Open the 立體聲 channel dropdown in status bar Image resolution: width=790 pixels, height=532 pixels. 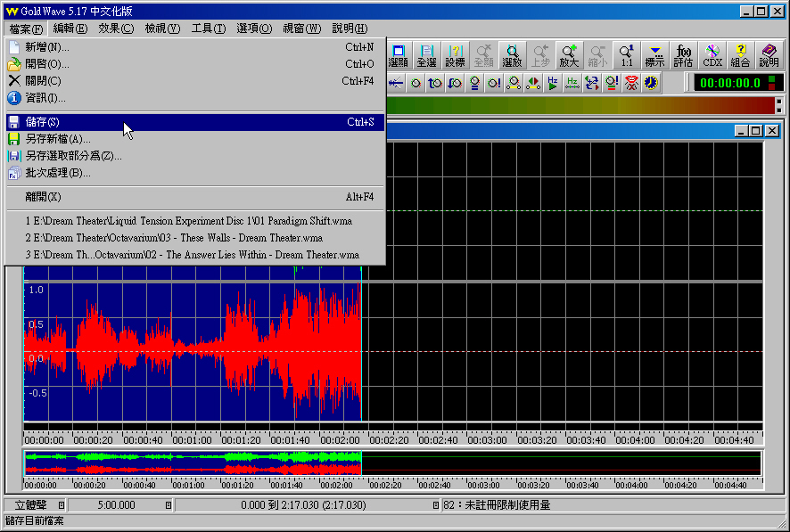pos(61,505)
